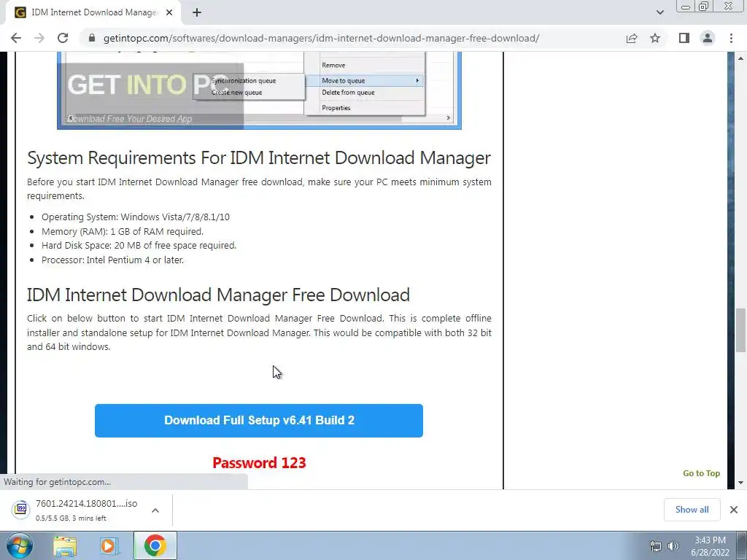Click the Operating System requirement line
Viewport: 747px width, 560px height.
[135, 217]
